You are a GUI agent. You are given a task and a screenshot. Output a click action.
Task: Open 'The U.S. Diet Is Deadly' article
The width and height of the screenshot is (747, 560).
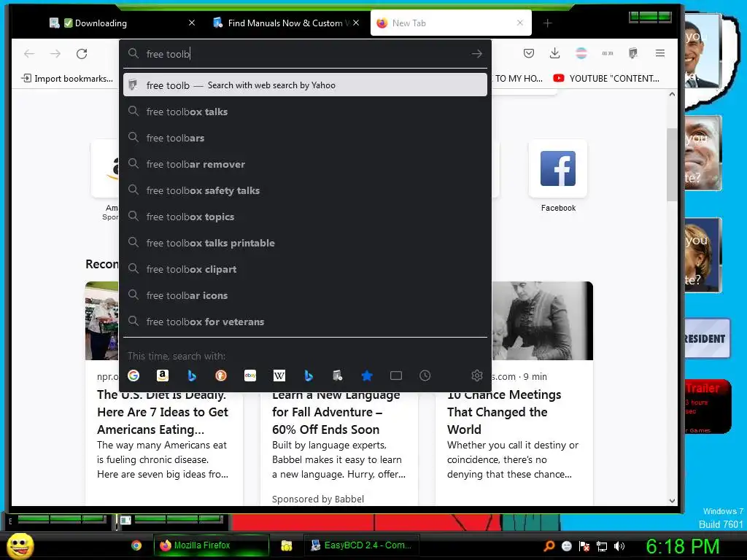point(163,412)
